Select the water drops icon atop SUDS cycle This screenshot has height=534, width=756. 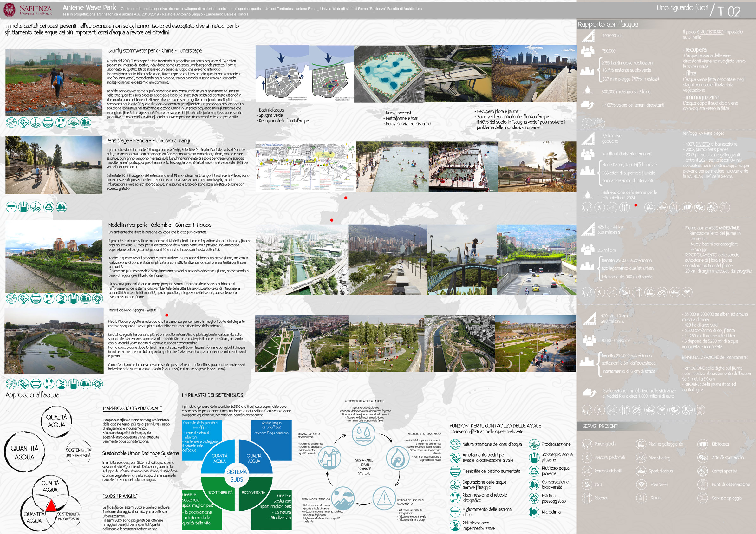pos(363,433)
